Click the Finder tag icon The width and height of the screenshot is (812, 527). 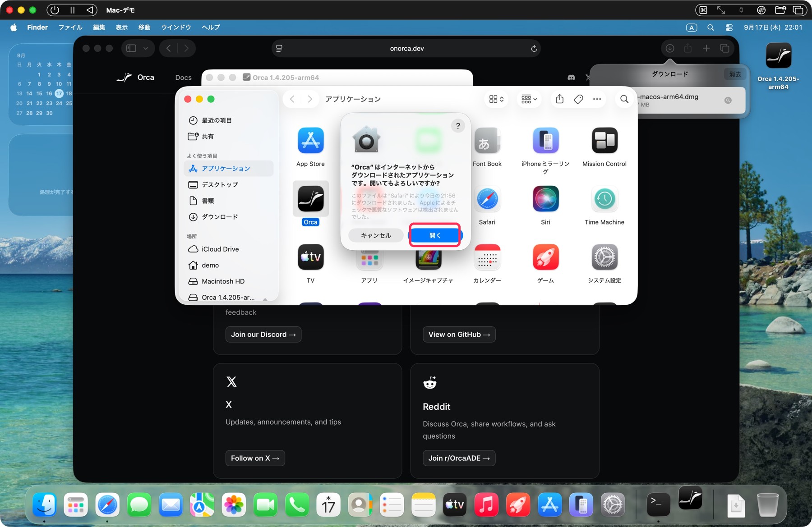tap(578, 99)
